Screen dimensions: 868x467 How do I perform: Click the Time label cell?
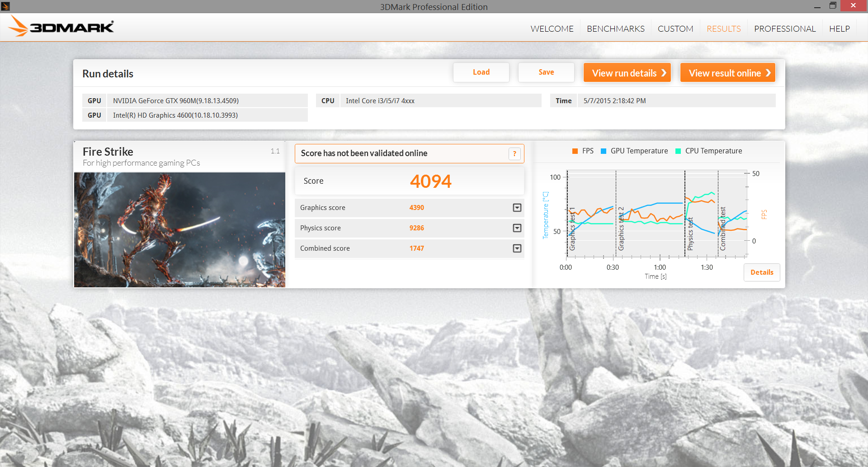[563, 101]
